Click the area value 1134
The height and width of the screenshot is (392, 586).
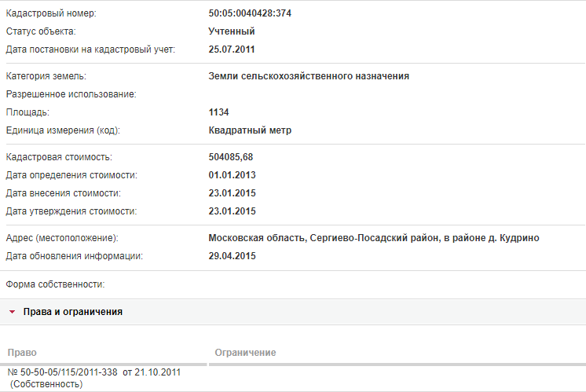[x=218, y=112]
